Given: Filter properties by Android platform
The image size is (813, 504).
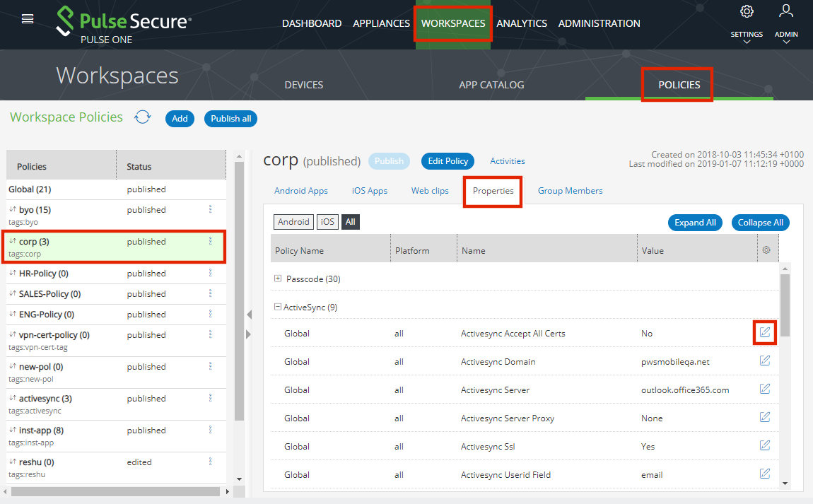Looking at the screenshot, I should 293,222.
